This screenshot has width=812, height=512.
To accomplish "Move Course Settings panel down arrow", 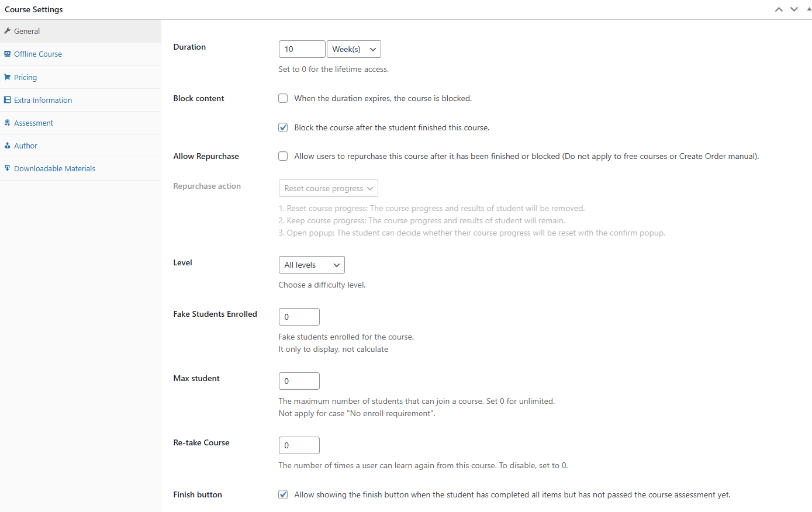I will pyautogui.click(x=794, y=9).
